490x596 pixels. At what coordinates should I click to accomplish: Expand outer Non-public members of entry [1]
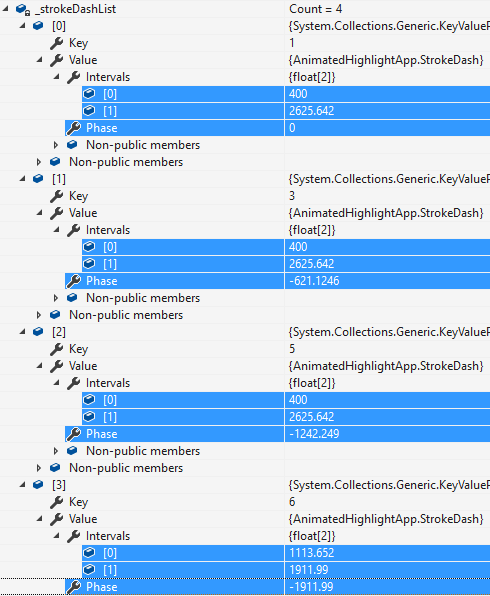tap(39, 315)
